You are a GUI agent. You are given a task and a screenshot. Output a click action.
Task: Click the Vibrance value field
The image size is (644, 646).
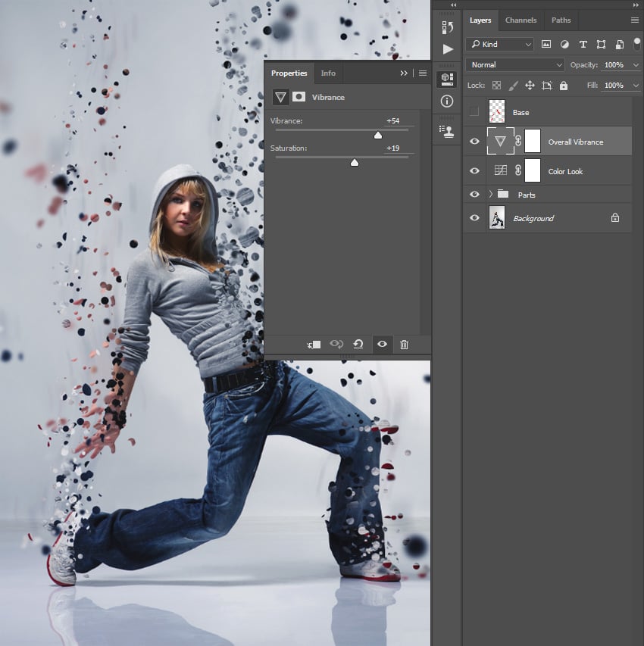392,121
